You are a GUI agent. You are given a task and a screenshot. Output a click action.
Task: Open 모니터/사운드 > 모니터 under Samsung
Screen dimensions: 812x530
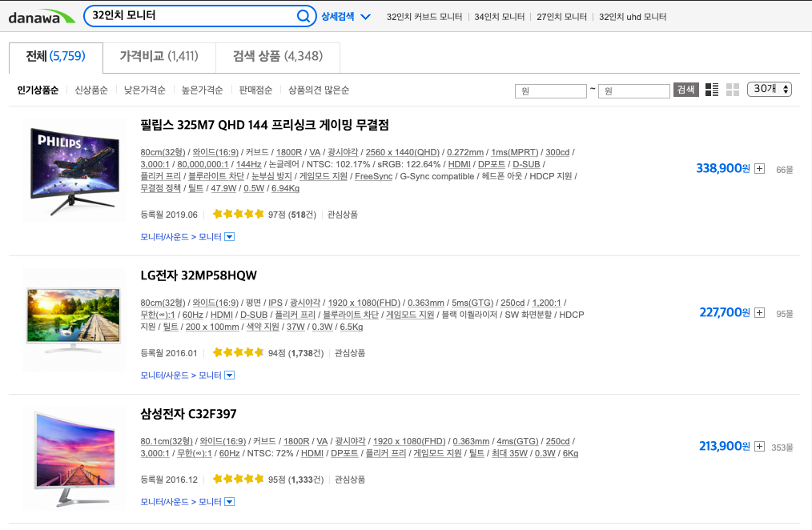pyautogui.click(x=181, y=501)
